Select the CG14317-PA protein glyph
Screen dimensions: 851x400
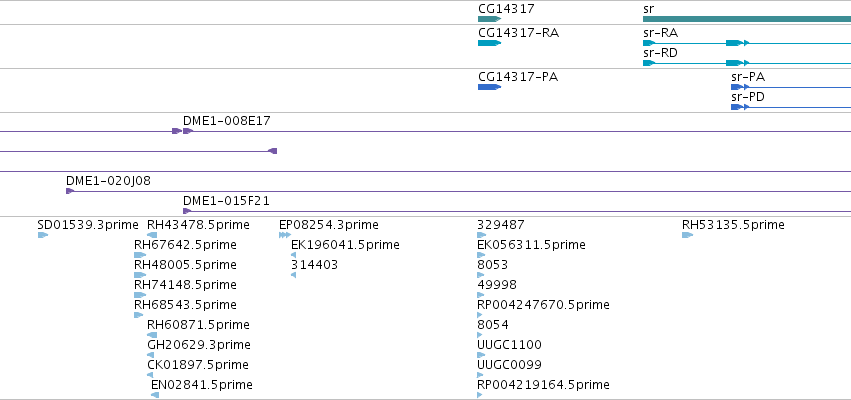tap(489, 87)
